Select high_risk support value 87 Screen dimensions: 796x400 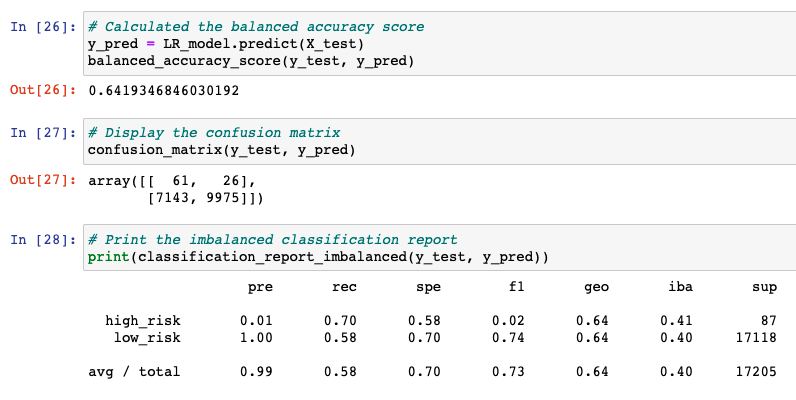click(x=769, y=321)
